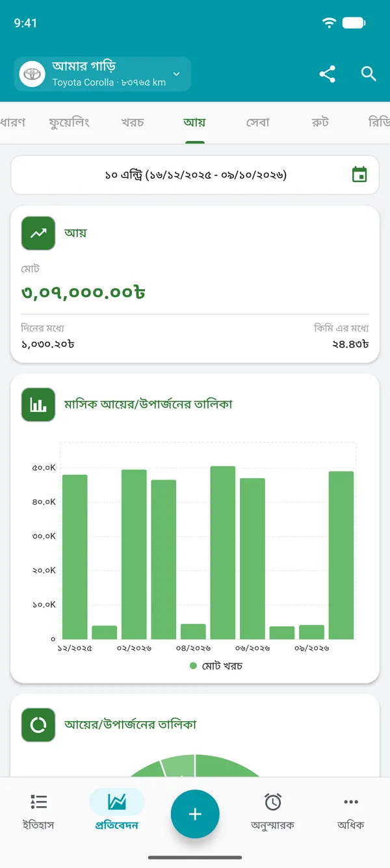390x868 pixels.
Task: Tap the plus add-entry floating button
Action: 195,814
